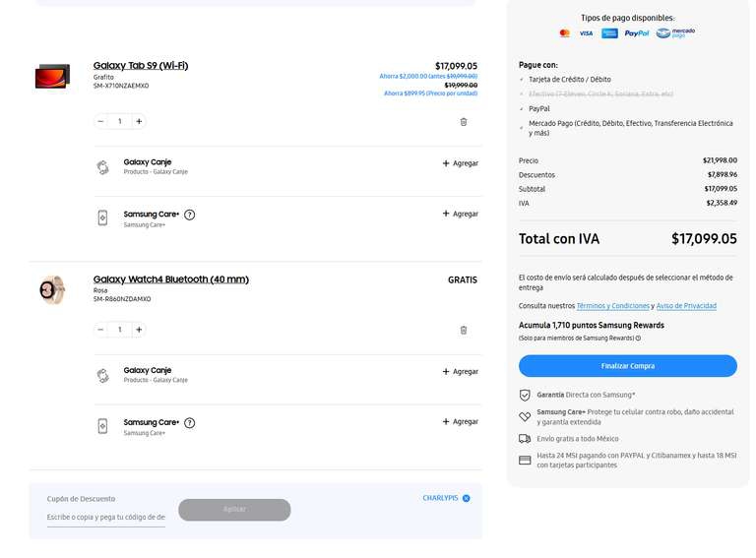Screen dimensions: 756x558
Task: Click the PayPal payment logo
Action: click(x=637, y=33)
